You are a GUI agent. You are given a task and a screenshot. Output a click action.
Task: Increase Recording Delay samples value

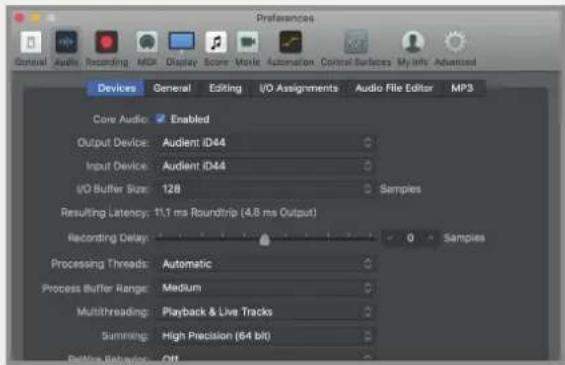coord(430,238)
